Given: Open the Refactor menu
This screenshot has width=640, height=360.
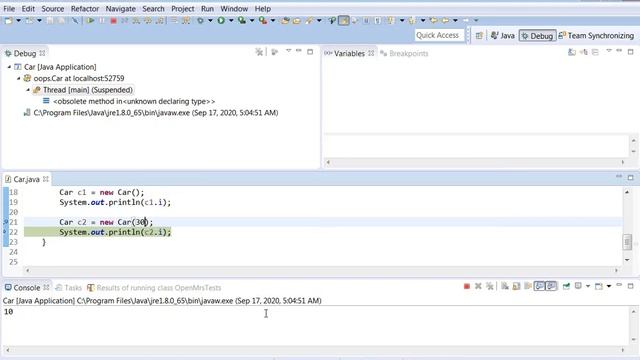Looking at the screenshot, I should tap(85, 9).
